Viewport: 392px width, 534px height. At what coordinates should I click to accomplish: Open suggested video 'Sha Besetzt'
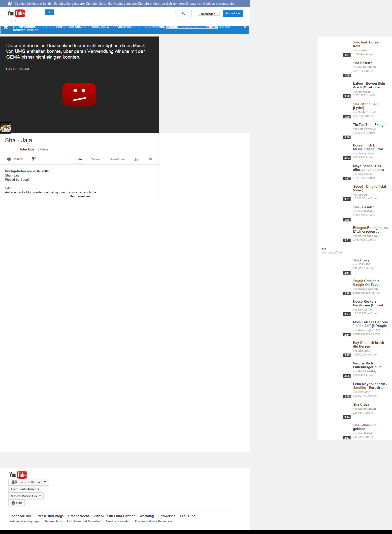click(362, 63)
